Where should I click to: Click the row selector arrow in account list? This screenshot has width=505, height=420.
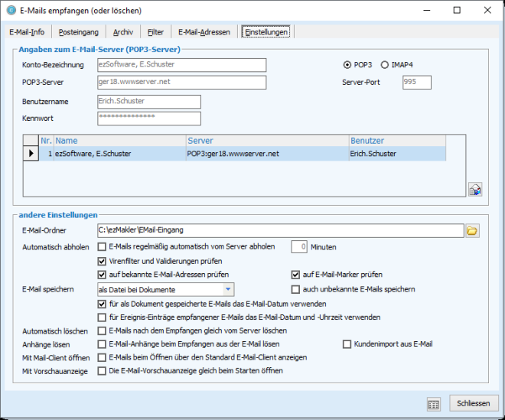31,155
